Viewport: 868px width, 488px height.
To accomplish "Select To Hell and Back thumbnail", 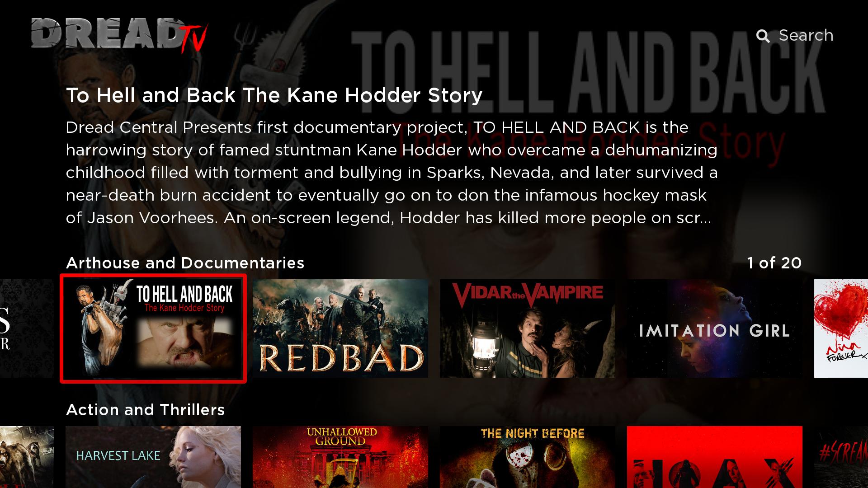I will point(153,328).
